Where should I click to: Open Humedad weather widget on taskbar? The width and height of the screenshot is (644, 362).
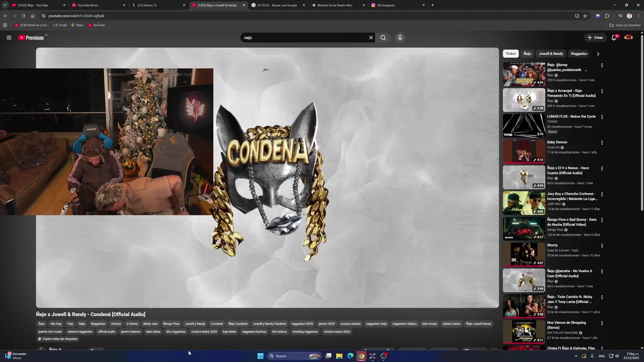pyautogui.click(x=16, y=356)
